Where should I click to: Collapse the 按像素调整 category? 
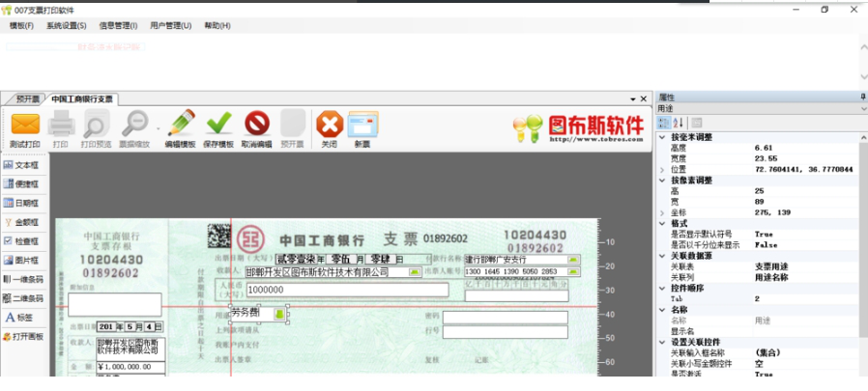(x=662, y=181)
